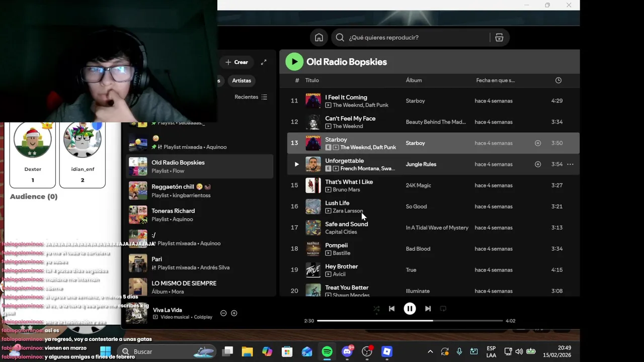Open the Discord taskbar icon
The width and height of the screenshot is (644, 362).
[347, 351]
